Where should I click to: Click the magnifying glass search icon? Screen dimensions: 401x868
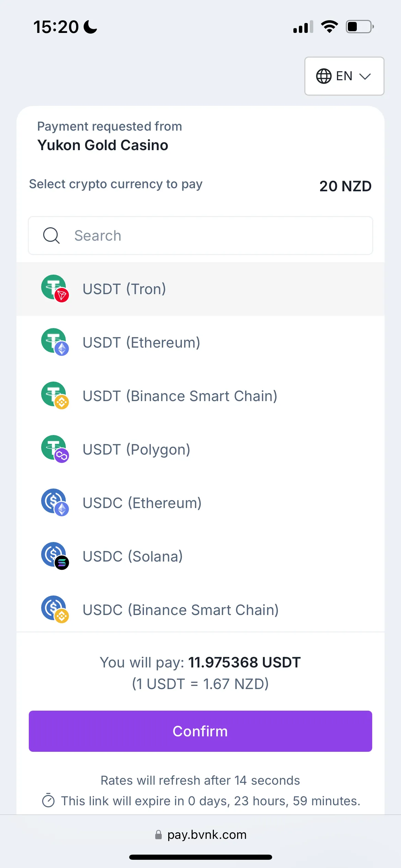pos(51,236)
